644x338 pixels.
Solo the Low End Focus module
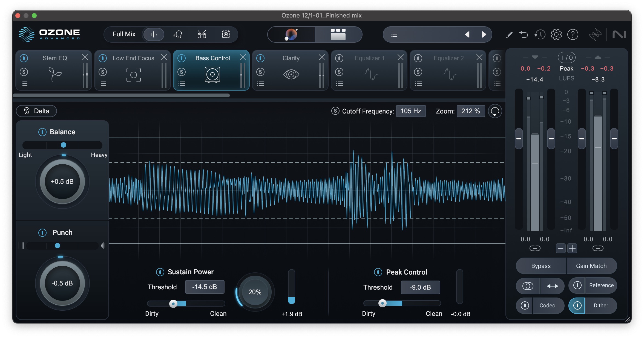click(103, 72)
